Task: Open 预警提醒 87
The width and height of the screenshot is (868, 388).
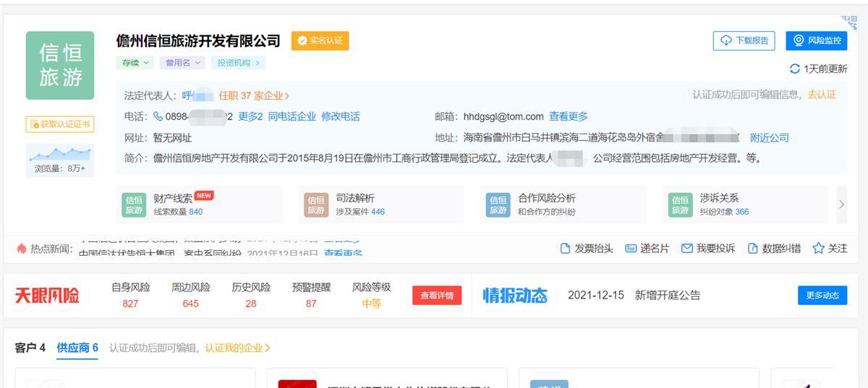Action: tap(311, 295)
